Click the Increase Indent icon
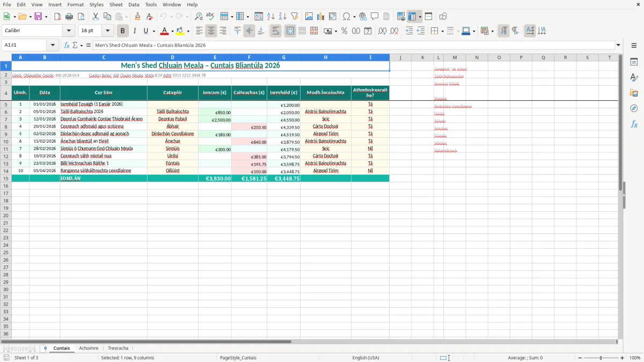 409,31
